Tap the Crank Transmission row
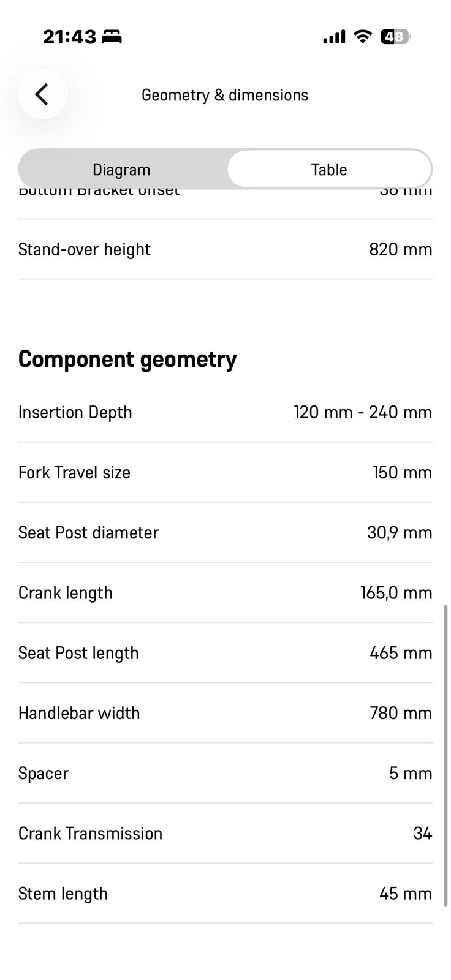 coord(225,833)
